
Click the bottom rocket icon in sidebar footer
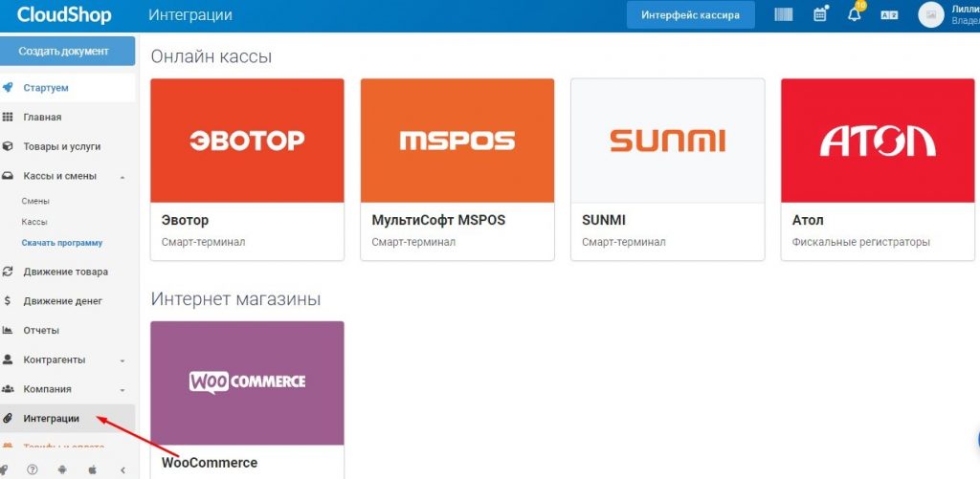point(5,469)
